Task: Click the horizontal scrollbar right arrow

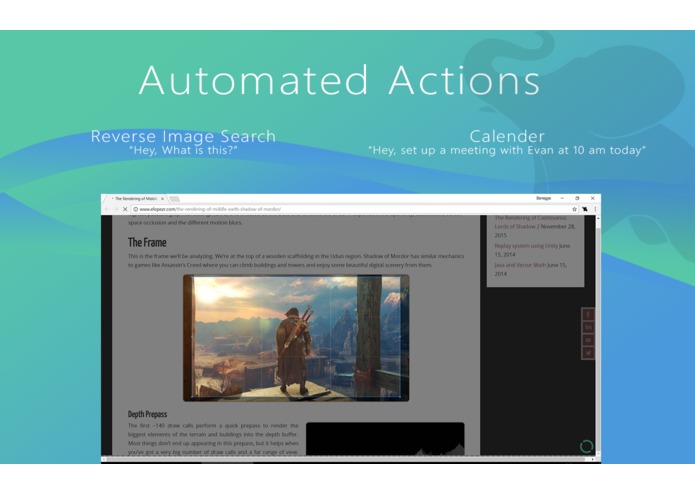Action: tap(593, 459)
